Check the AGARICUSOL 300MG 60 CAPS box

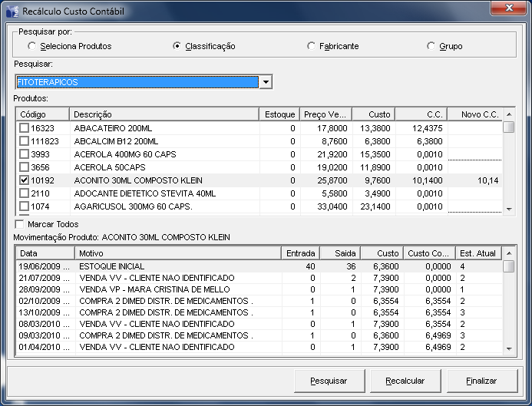(x=25, y=206)
